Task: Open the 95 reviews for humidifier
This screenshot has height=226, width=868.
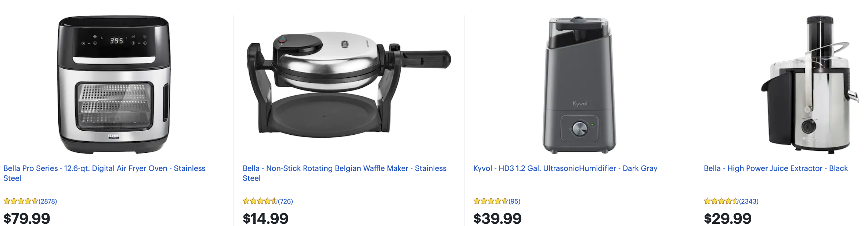Action: click(514, 201)
